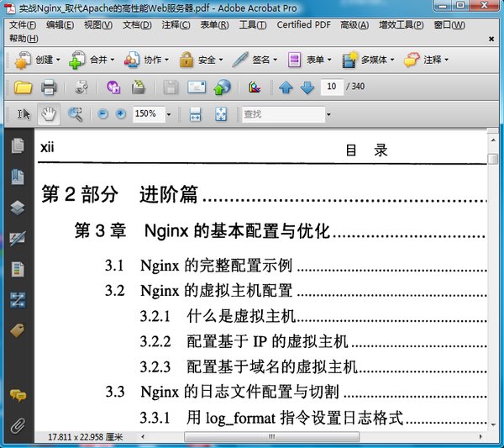Click contents entry 3.3 Nginx 的日志文件配置与切割

point(222,392)
